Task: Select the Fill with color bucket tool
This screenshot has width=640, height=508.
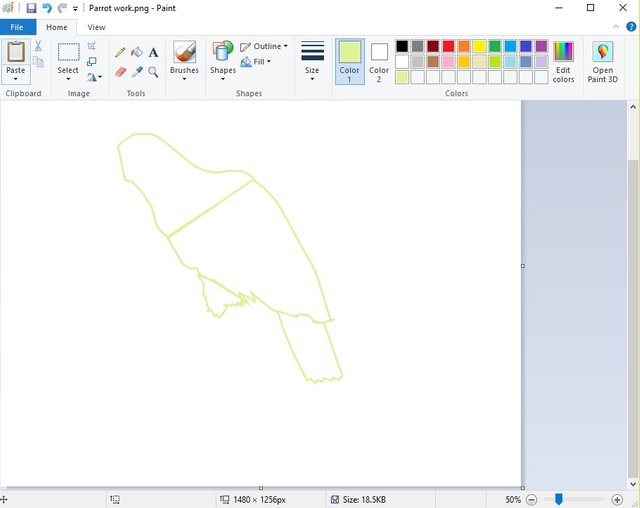Action: 137,52
